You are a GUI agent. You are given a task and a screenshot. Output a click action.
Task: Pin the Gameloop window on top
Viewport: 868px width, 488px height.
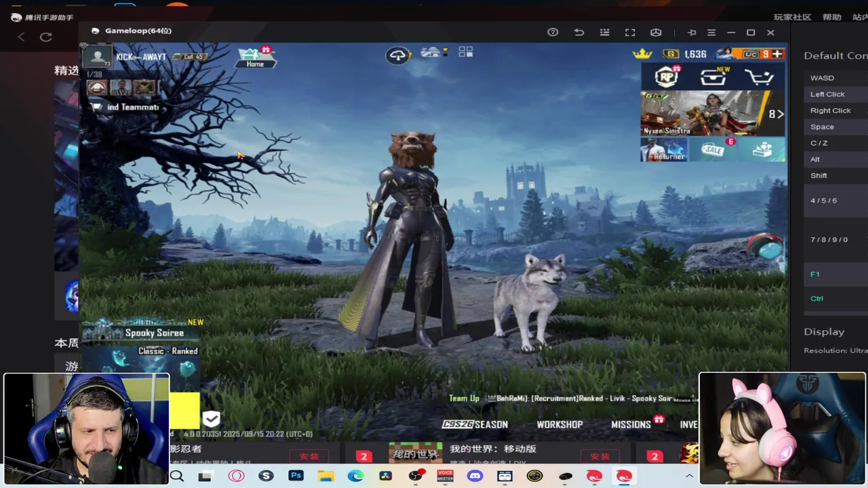692,32
